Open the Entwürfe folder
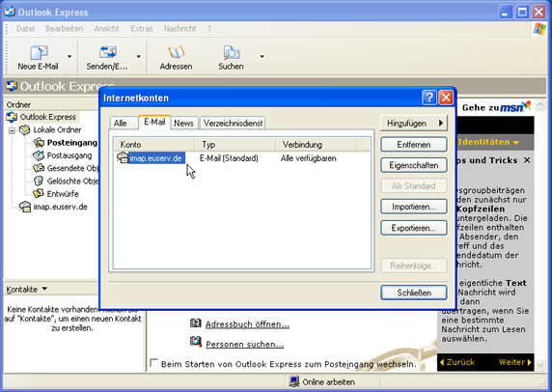 point(63,194)
